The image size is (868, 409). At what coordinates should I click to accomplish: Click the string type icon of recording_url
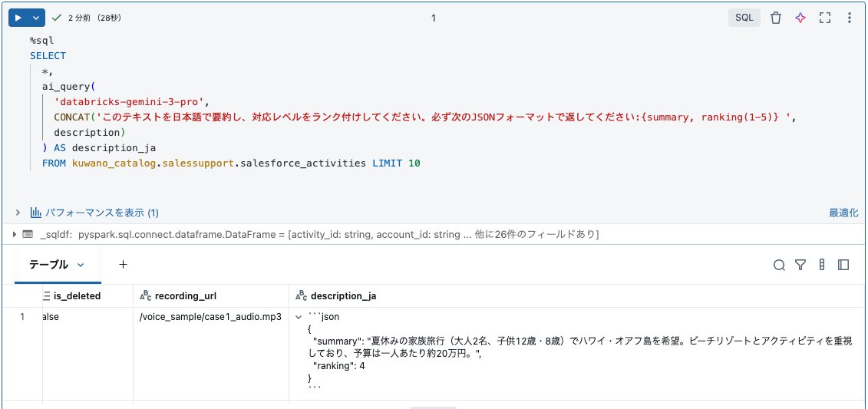tap(145, 296)
